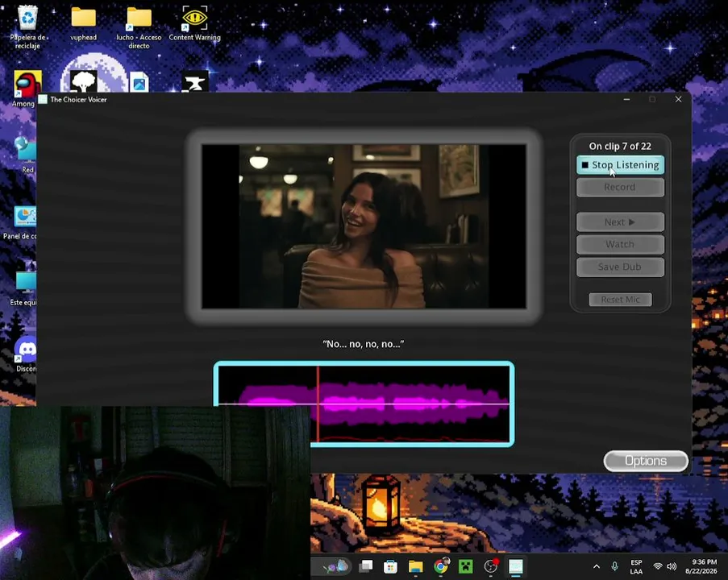The width and height of the screenshot is (728, 580).
Task: Click the red playhead on the waveform
Action: [318, 404]
